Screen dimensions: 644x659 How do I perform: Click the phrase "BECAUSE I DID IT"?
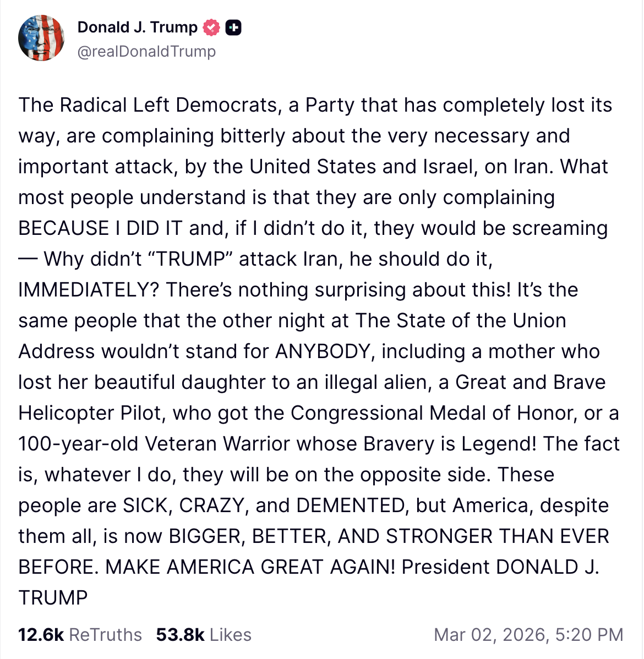pyautogui.click(x=100, y=228)
